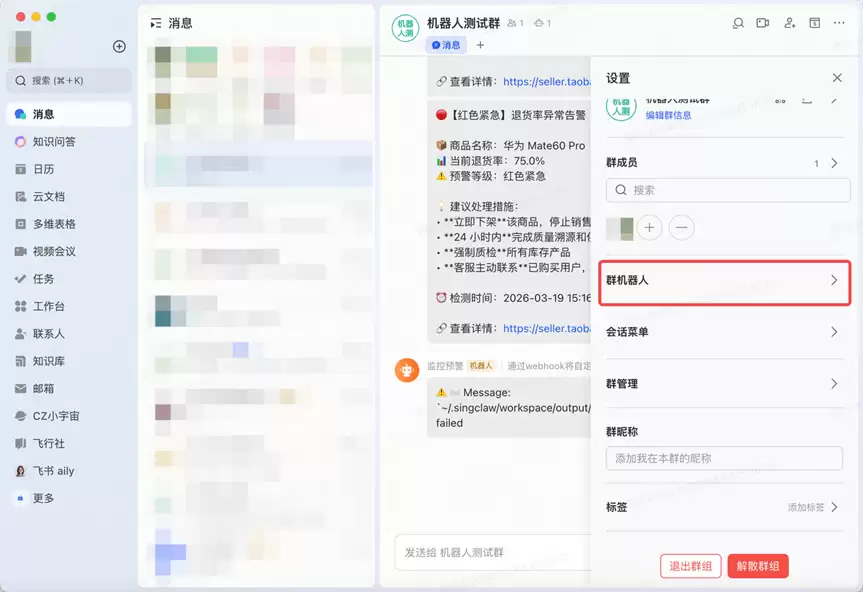Click the 解散群组 button
This screenshot has width=863, height=592.
click(758, 565)
